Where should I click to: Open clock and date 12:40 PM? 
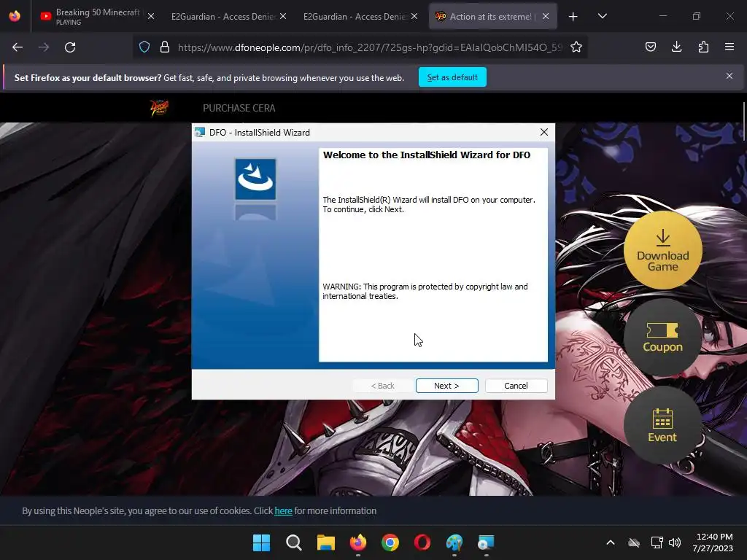point(713,542)
